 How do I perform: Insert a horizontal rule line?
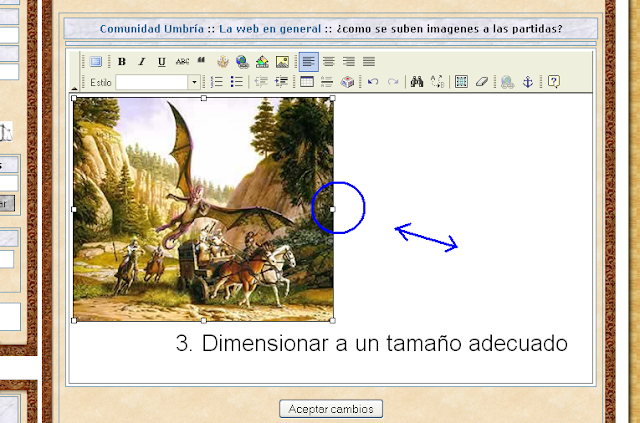point(327,82)
